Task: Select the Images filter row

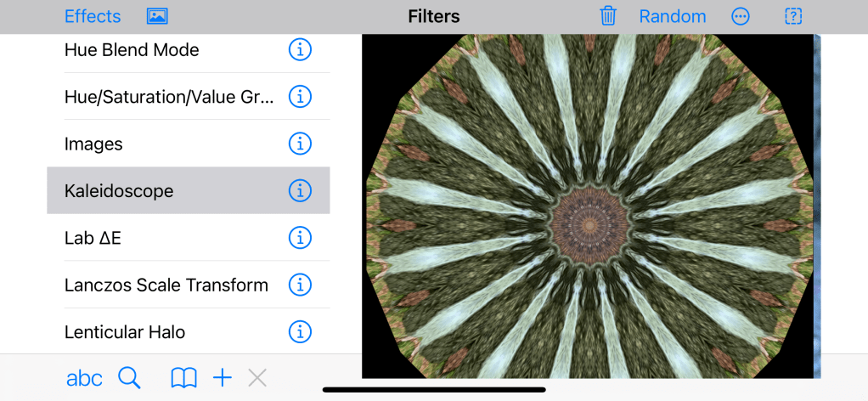Action: coord(170,144)
